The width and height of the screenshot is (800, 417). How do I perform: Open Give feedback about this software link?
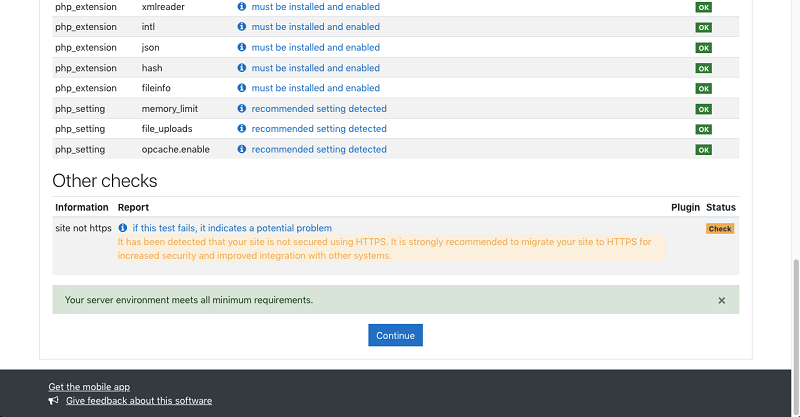coord(139,401)
